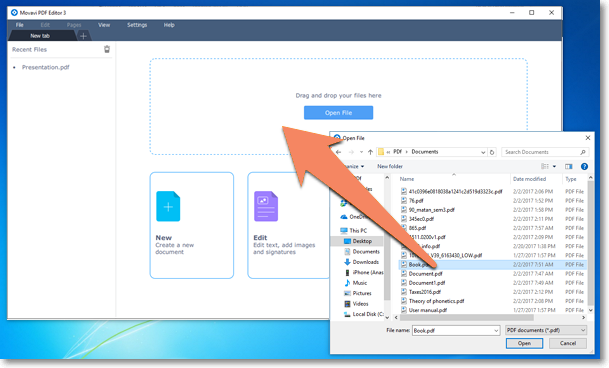This screenshot has width=609, height=368.
Task: Click the New create document card
Action: 192,225
